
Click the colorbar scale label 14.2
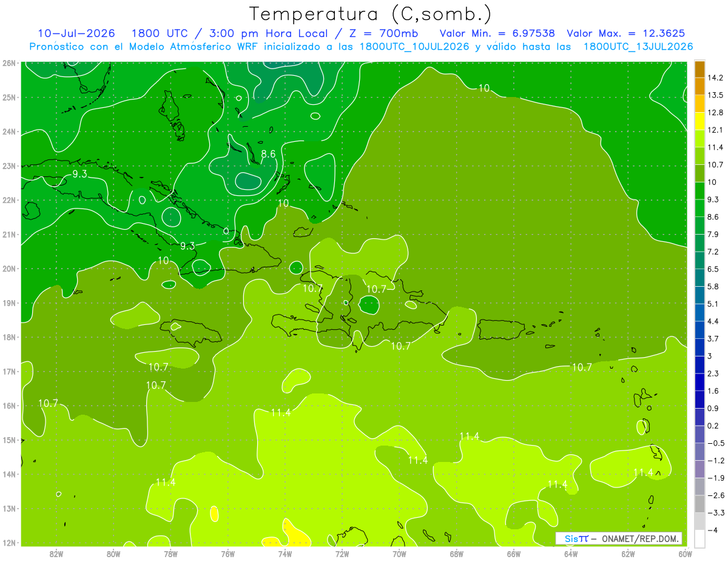[x=716, y=78]
